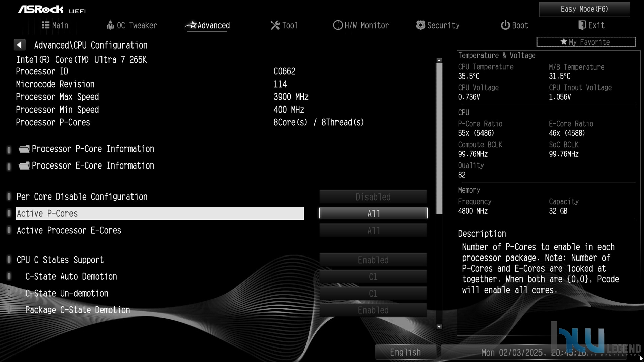
Task: Switch to Easy Mode (F6)
Action: pos(584,9)
